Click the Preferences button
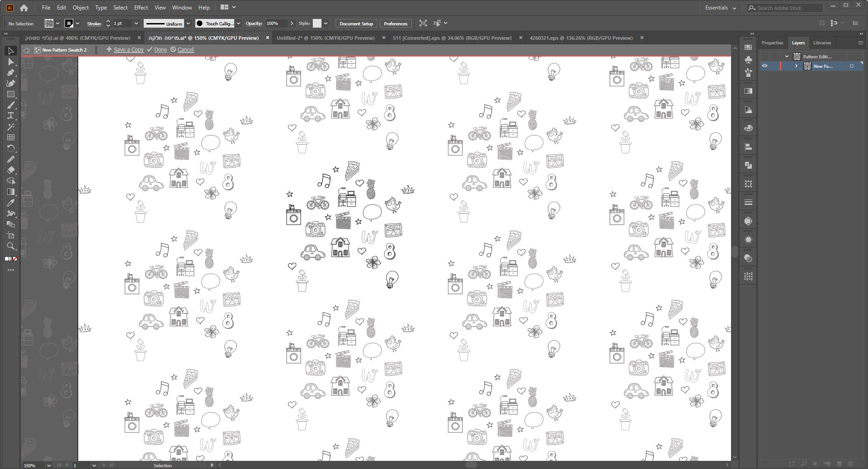 396,24
